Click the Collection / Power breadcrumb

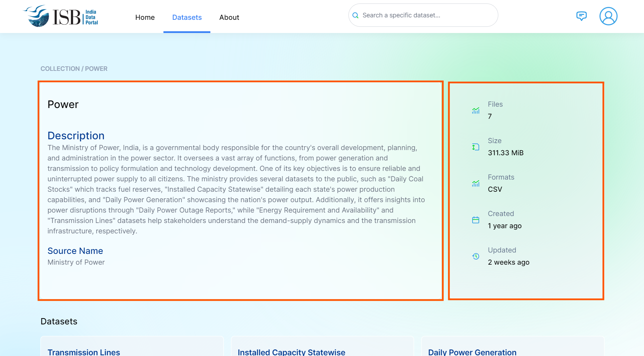[x=74, y=69]
